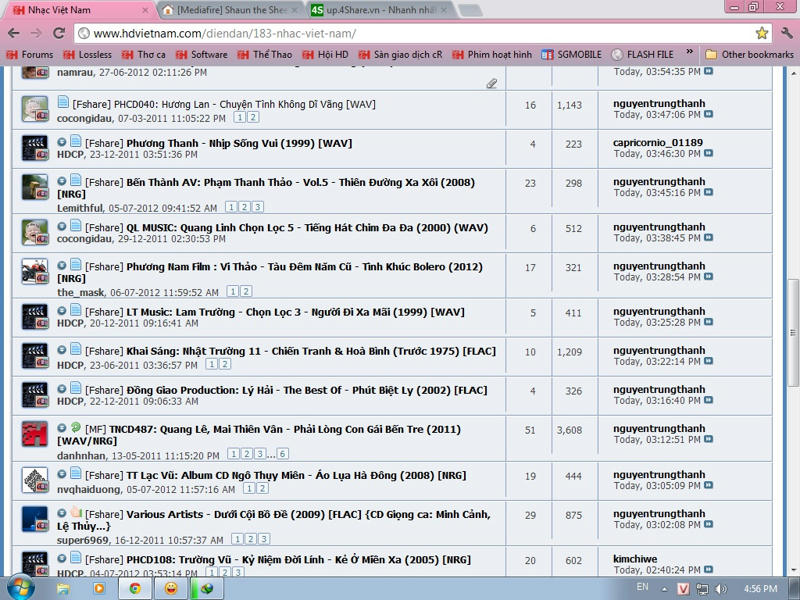
Task: Open the Thể Thao bookmark
Action: pyautogui.click(x=265, y=55)
